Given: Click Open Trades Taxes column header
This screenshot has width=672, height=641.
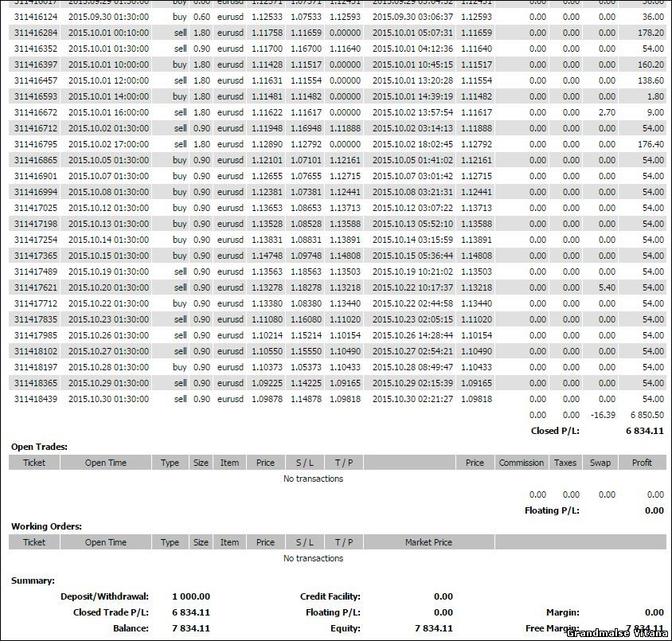Looking at the screenshot, I should pyautogui.click(x=565, y=463).
